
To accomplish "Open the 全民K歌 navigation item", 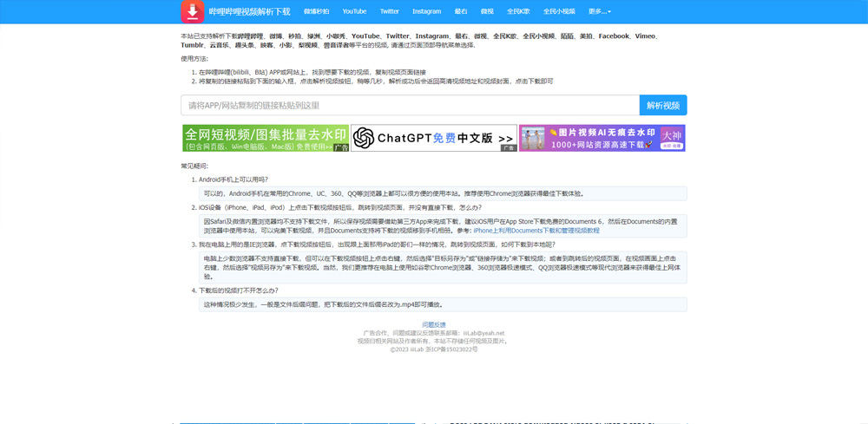I will click(x=518, y=11).
